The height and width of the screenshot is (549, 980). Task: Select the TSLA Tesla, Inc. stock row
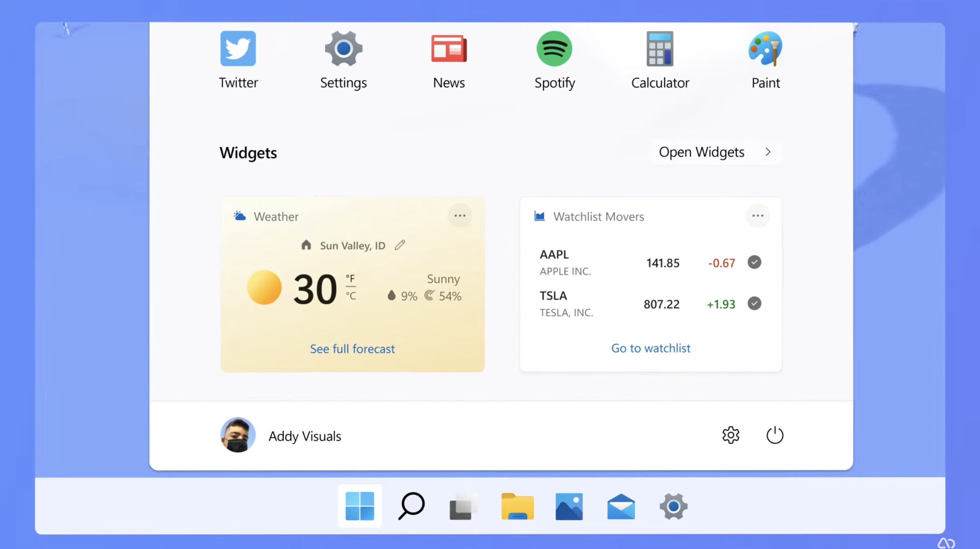[651, 304]
